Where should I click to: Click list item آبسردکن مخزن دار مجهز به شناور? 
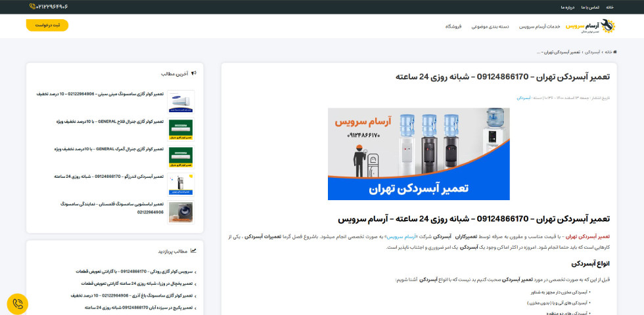pyautogui.click(x=560, y=292)
